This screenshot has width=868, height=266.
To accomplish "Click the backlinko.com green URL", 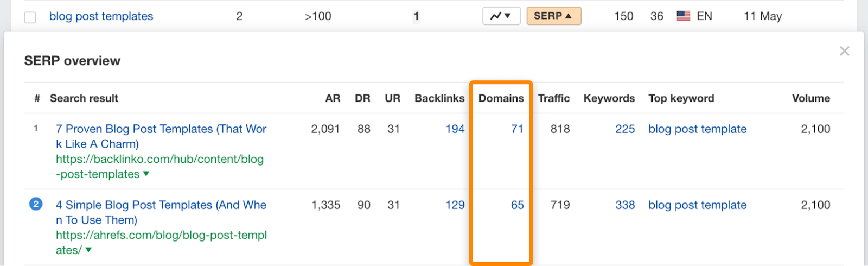I will pyautogui.click(x=159, y=160).
